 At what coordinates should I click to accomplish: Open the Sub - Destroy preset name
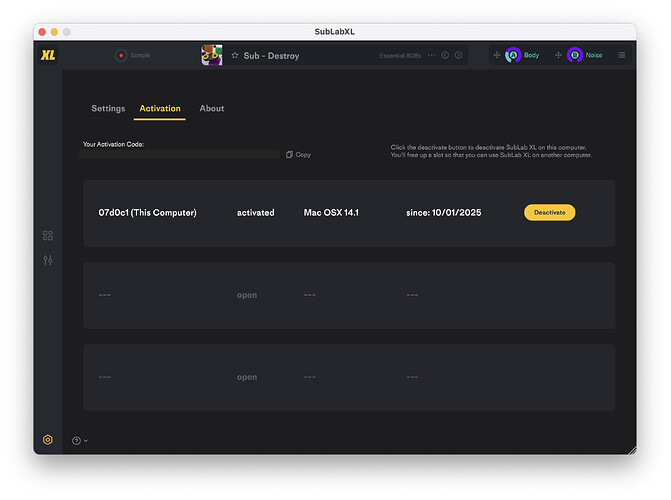click(271, 56)
